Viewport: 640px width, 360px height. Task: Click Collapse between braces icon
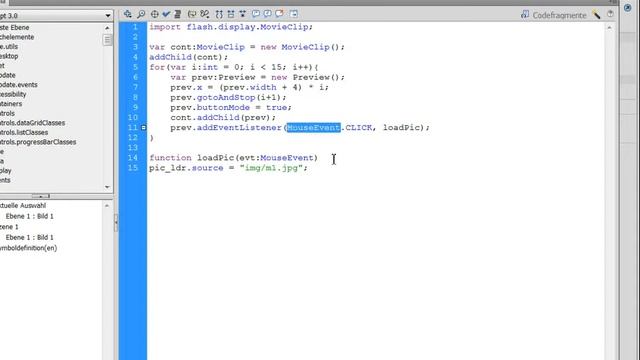pos(219,14)
